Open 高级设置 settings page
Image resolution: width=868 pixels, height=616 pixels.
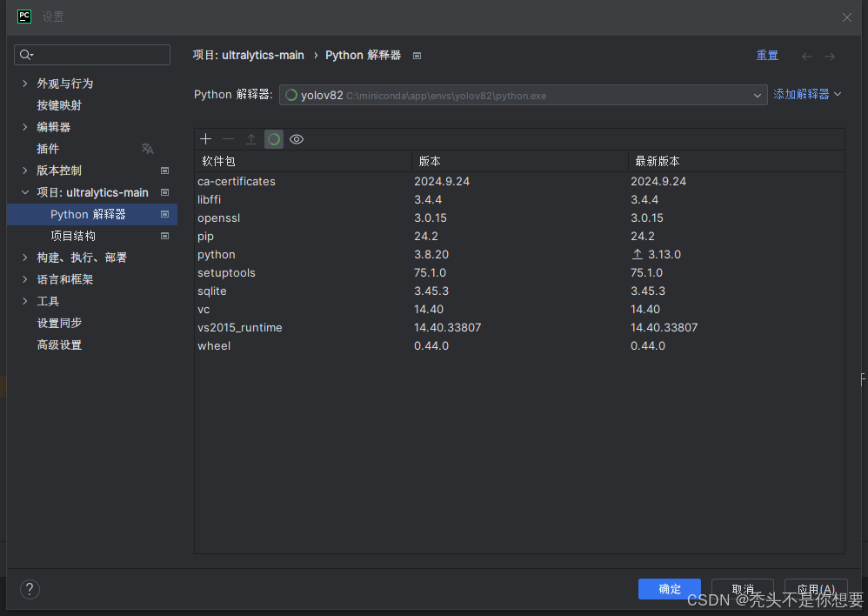(x=59, y=345)
